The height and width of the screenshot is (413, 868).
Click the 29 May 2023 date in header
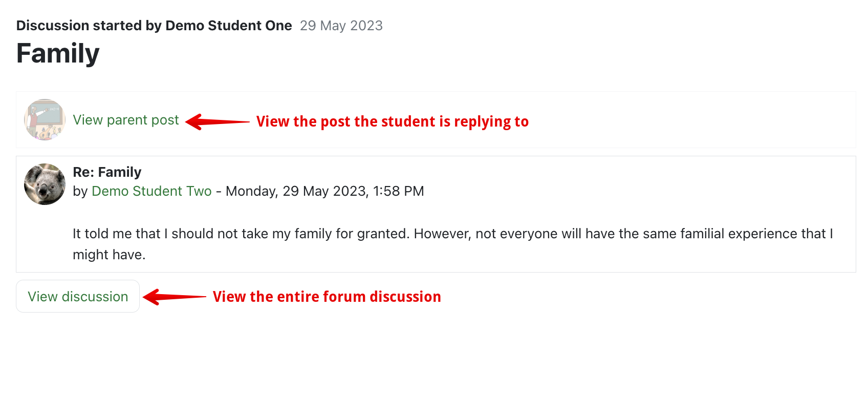tap(341, 26)
